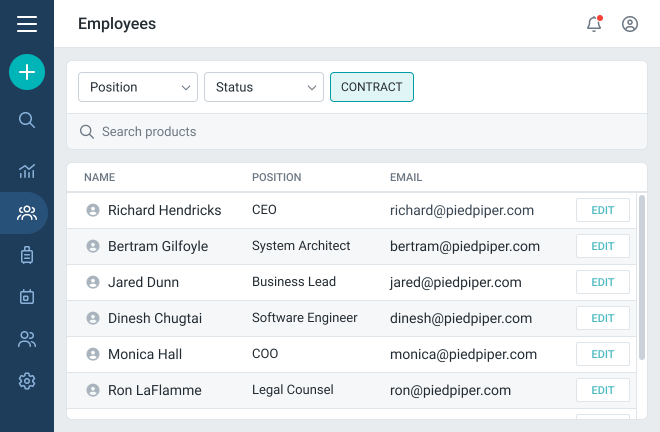Open the hamburger menu in the sidebar
660x432 pixels.
coord(27,24)
